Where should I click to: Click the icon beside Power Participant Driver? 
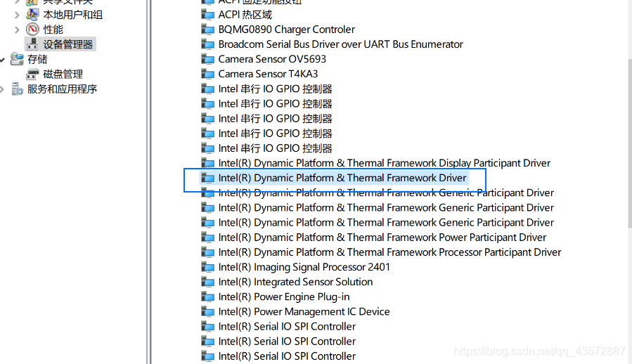pyautogui.click(x=207, y=238)
